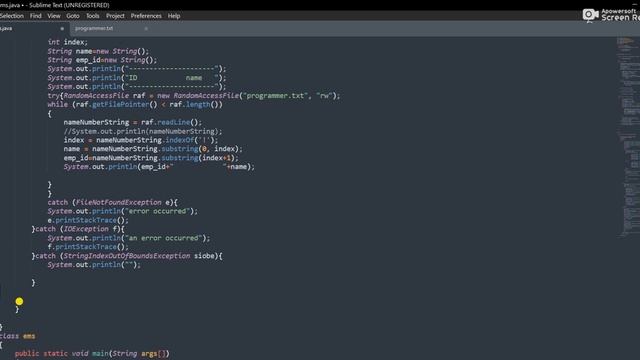This screenshot has width=640, height=360.
Task: Open the Preferences menu
Action: click(x=146, y=16)
